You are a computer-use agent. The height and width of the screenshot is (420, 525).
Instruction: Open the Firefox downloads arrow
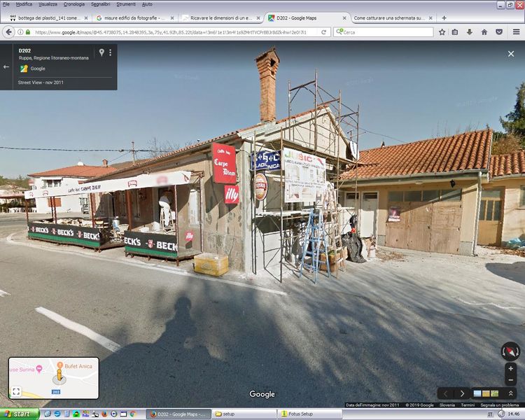(x=470, y=32)
